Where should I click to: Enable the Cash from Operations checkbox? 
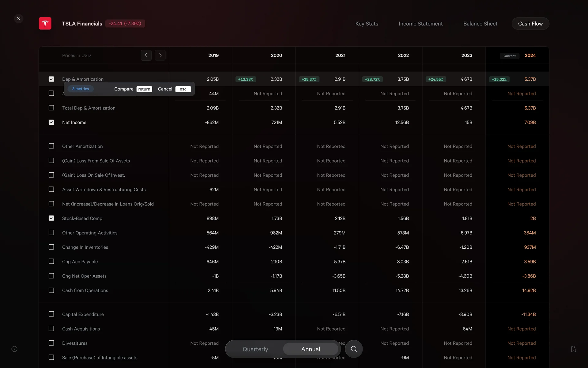coord(51,290)
